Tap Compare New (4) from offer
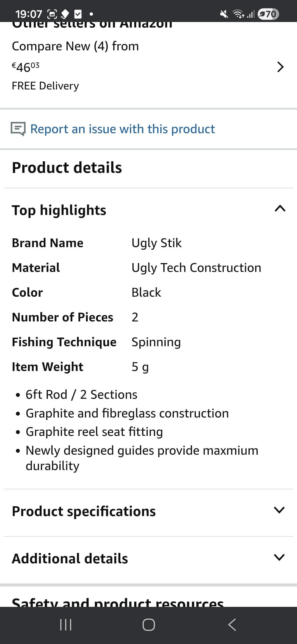297x644 pixels. tap(75, 46)
